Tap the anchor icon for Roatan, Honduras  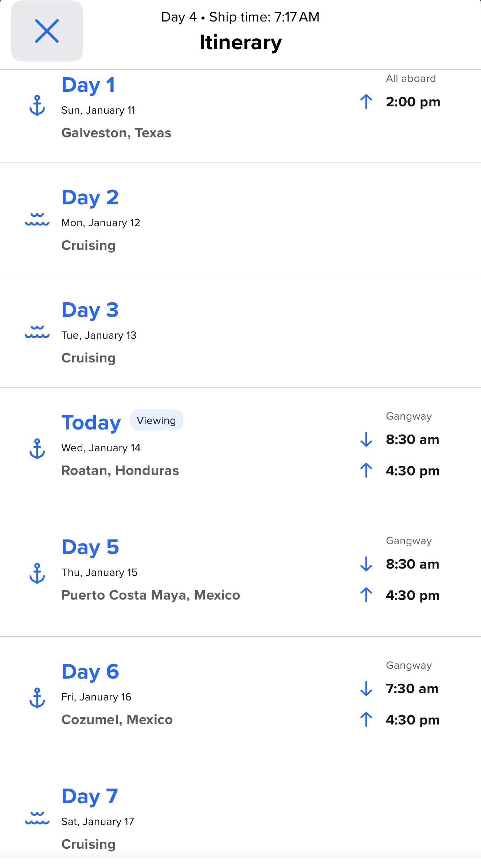coord(37,449)
